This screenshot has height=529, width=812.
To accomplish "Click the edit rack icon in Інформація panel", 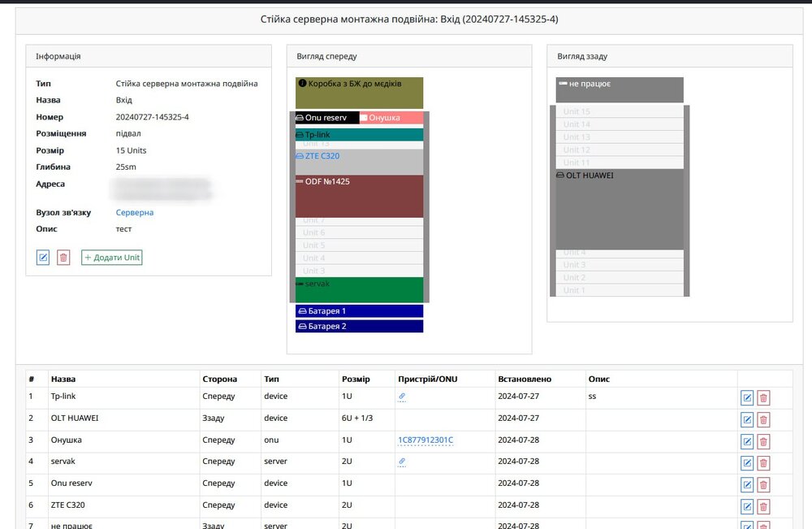I will (x=43, y=258).
